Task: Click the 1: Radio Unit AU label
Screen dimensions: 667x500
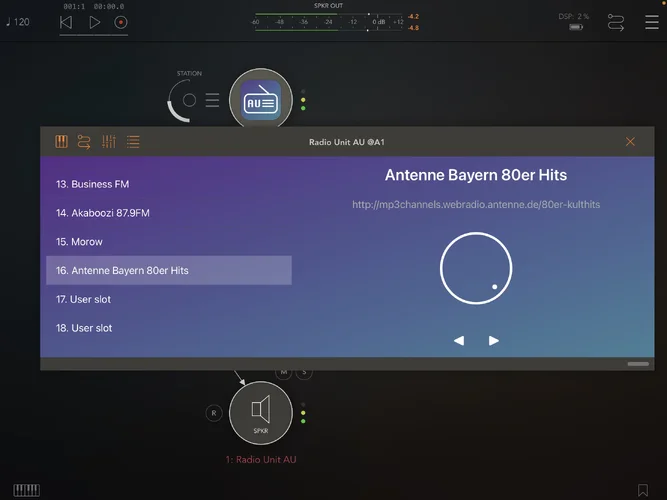Action: [x=261, y=460]
